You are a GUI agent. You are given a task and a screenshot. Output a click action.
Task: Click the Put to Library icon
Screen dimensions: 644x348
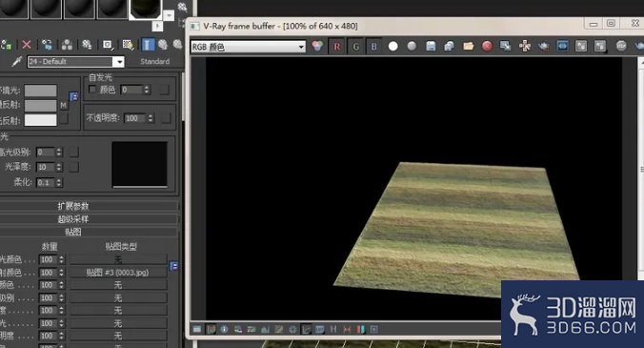coord(87,45)
